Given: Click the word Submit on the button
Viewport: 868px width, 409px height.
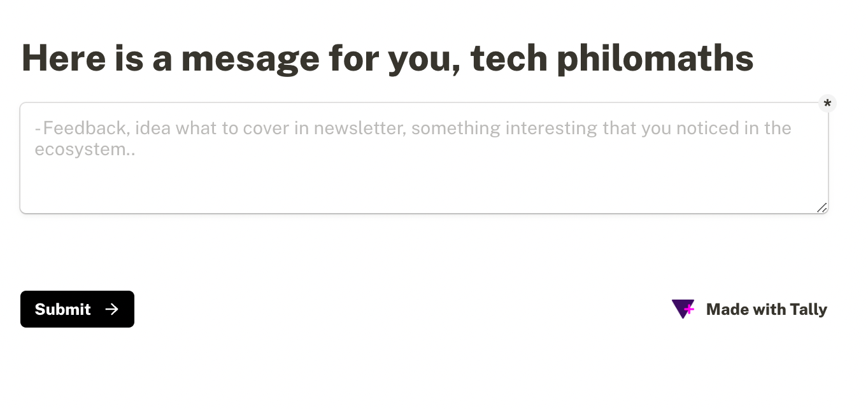Looking at the screenshot, I should point(62,309).
